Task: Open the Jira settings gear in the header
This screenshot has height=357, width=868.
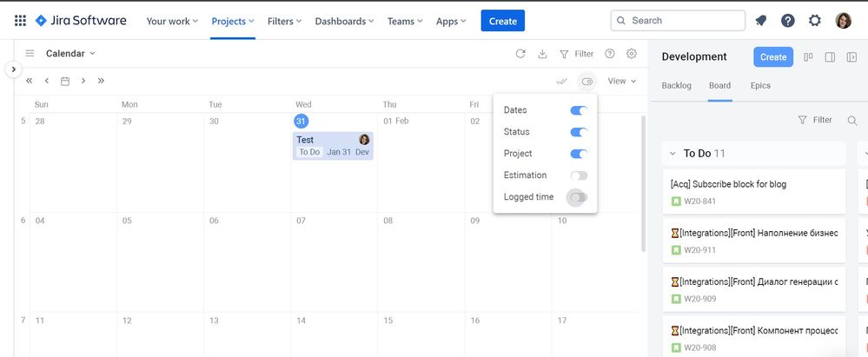Action: point(815,21)
